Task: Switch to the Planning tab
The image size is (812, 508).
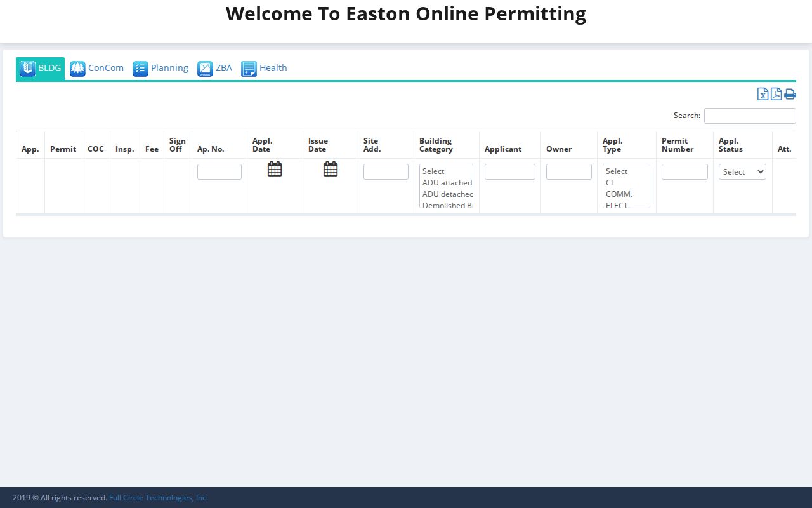Action: coord(160,69)
